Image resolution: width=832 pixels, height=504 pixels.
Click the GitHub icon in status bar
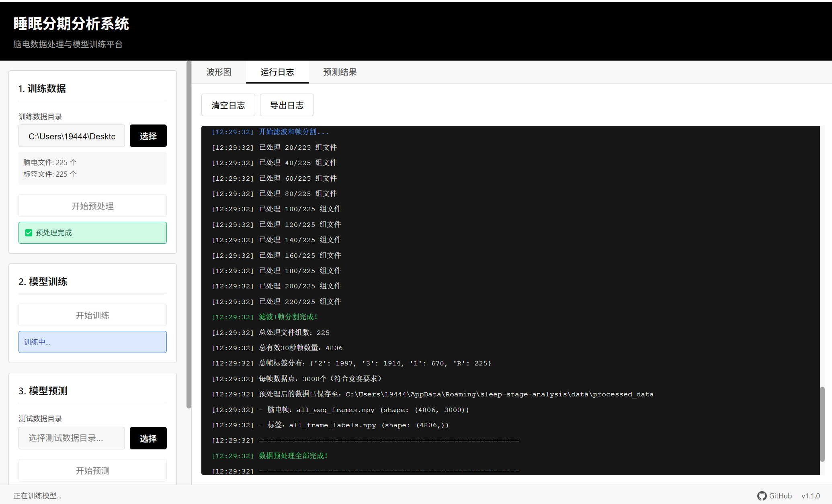tap(762, 496)
